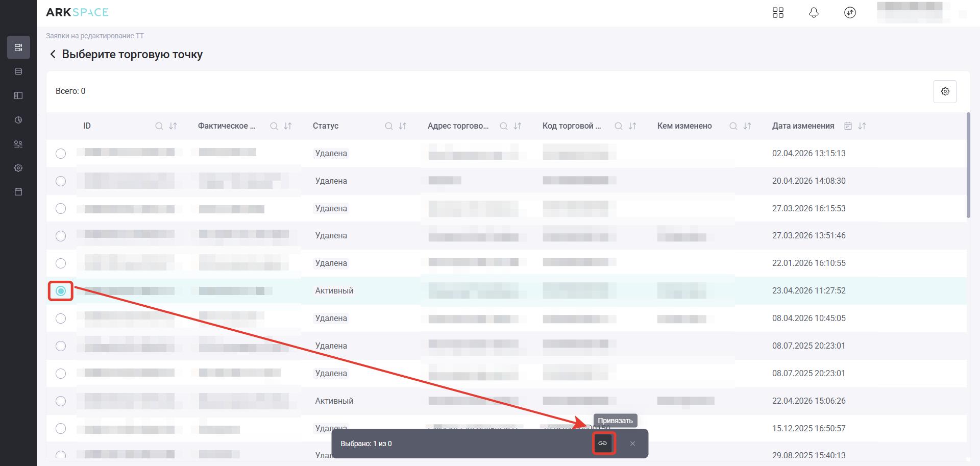Select radio button for 02.04.2026 13:15:13 row
The image size is (980, 466).
pyautogui.click(x=61, y=154)
